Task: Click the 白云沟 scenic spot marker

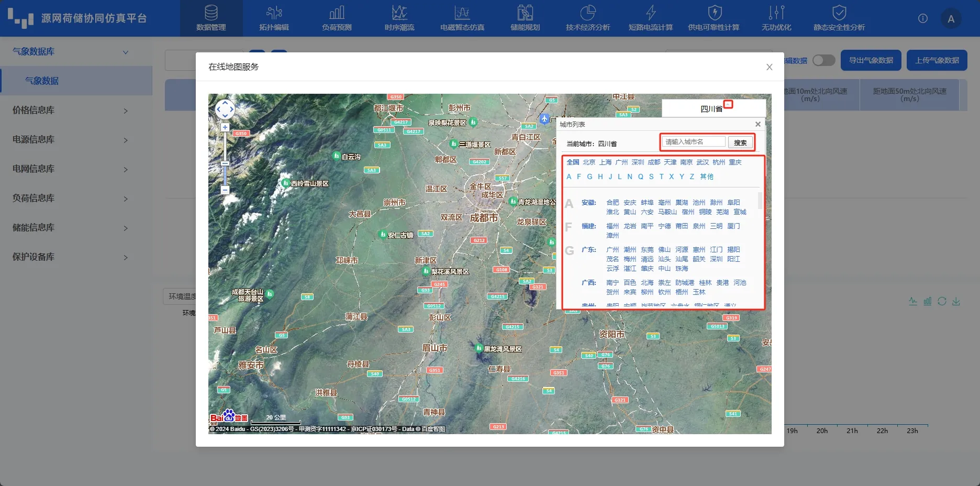Action: [x=337, y=156]
